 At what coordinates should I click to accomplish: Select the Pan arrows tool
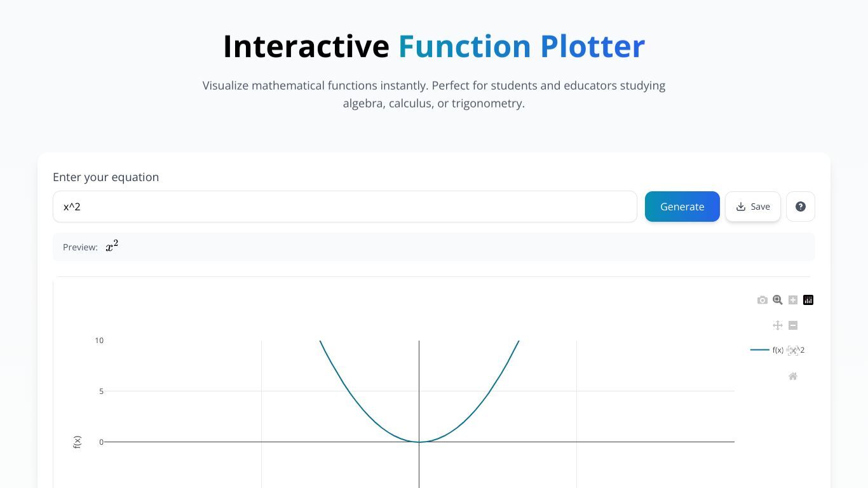click(778, 325)
